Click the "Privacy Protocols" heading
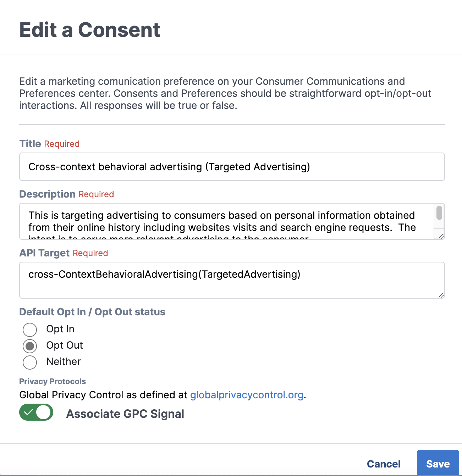The image size is (462, 476). [x=53, y=381]
